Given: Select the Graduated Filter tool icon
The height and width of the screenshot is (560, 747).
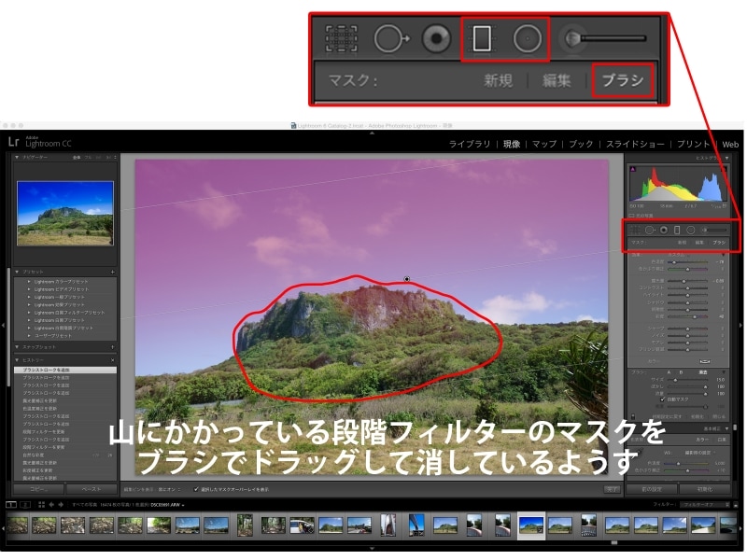Looking at the screenshot, I should (677, 231).
